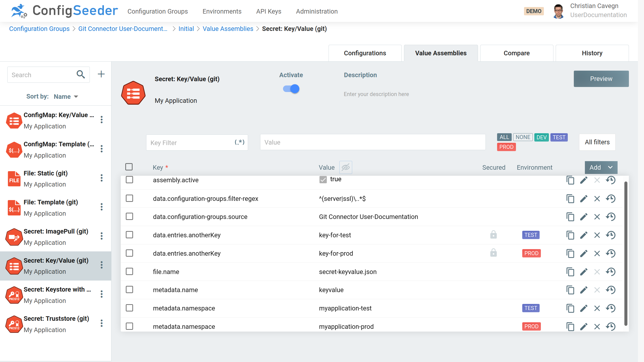This screenshot has width=644, height=362.
Task: Expand the Add button dropdown arrow
Action: (x=611, y=167)
